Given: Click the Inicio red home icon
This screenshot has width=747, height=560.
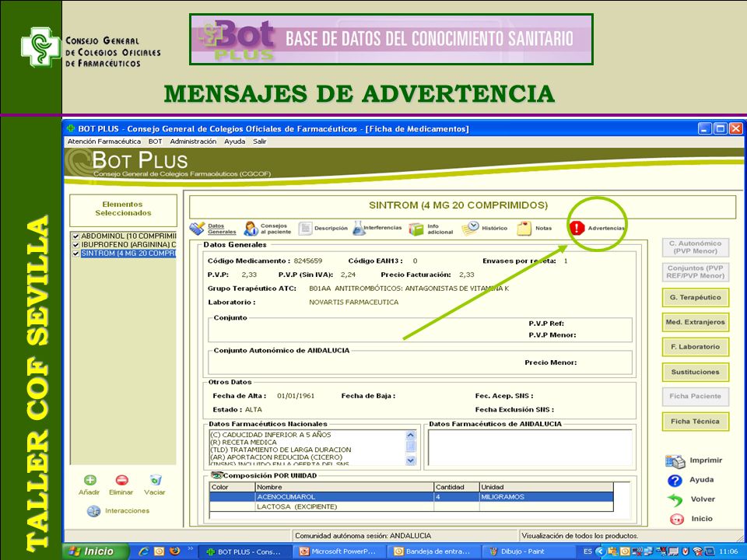Looking at the screenshot, I should pos(676,519).
